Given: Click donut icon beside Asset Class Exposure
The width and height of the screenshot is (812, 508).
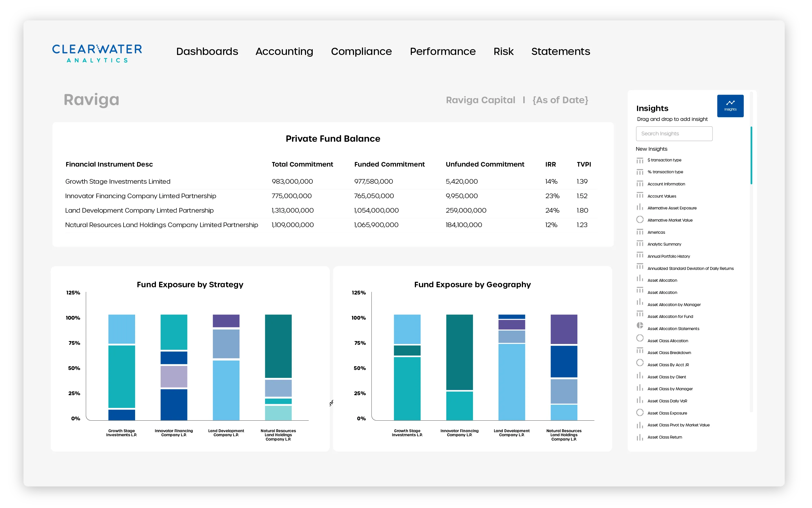Looking at the screenshot, I should [640, 413].
